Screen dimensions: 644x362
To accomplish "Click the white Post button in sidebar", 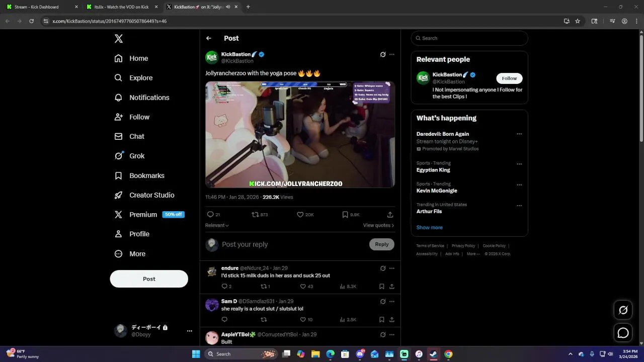I will click(149, 279).
